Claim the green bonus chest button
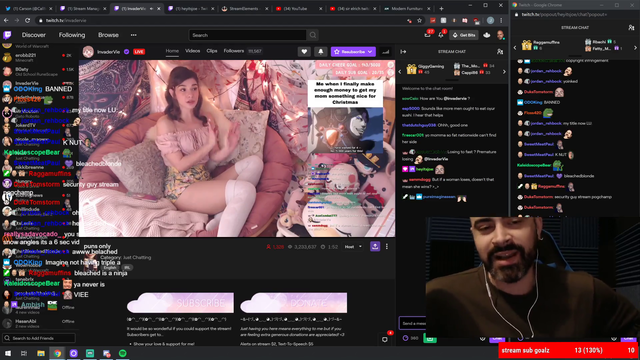This screenshot has height=360, width=640. click(x=430, y=338)
